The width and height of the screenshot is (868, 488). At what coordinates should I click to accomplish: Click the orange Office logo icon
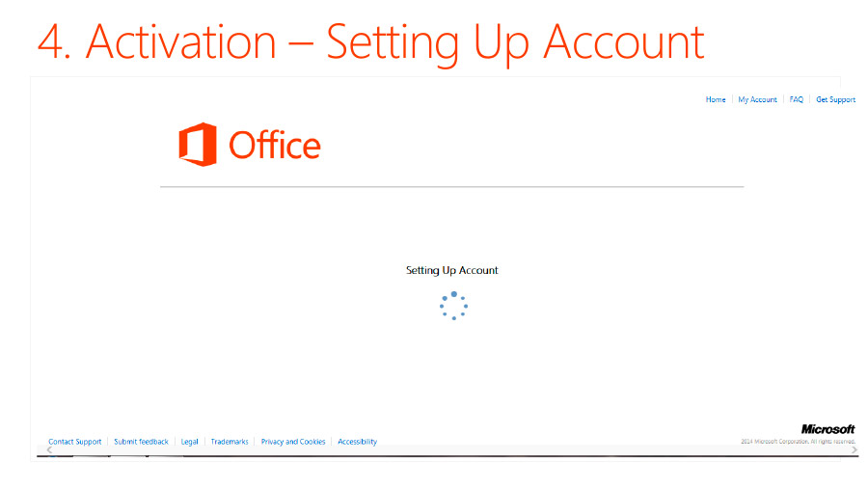(x=198, y=145)
